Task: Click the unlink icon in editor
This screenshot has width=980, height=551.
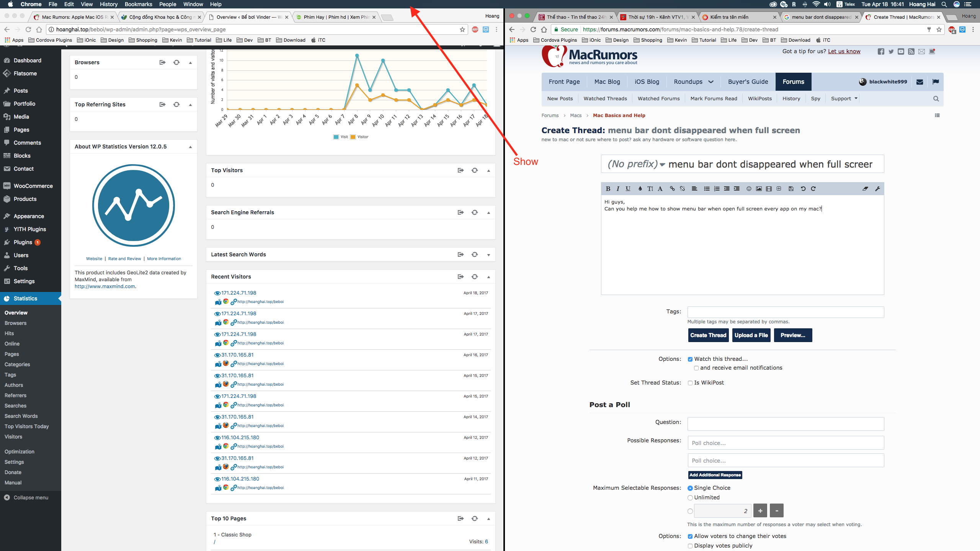Action: click(x=682, y=189)
